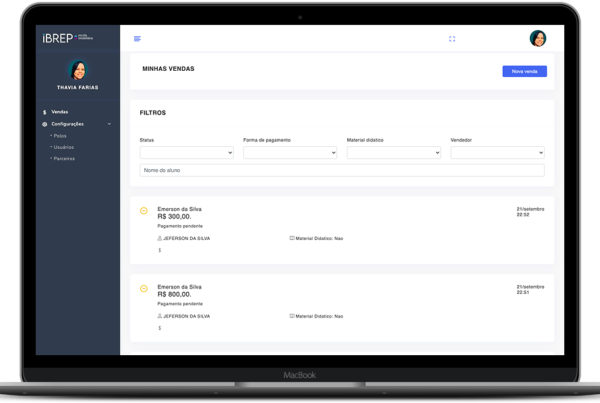Click Material Didatico book icon on R$ 800,00 sale
Screen dimensions: 600x403
click(x=292, y=316)
